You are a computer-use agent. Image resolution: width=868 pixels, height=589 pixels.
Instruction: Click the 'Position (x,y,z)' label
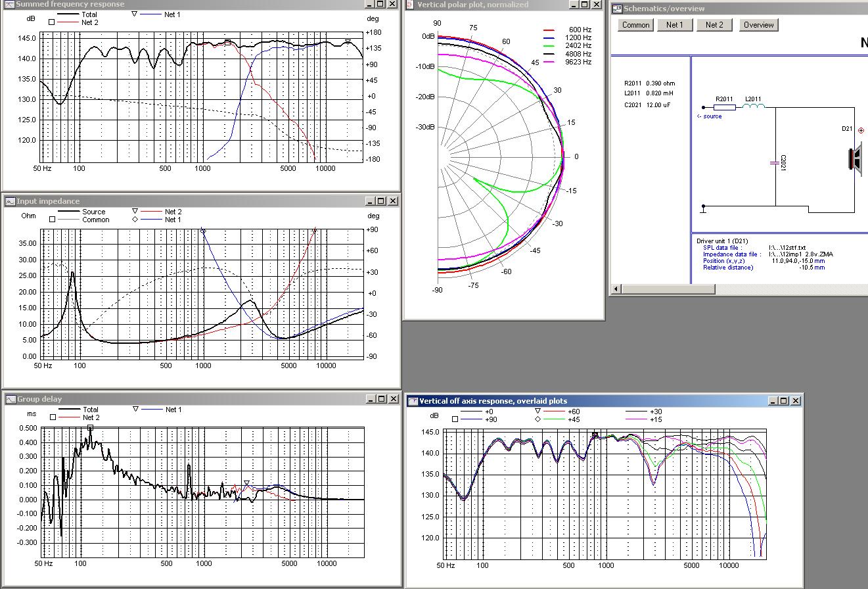725,261
